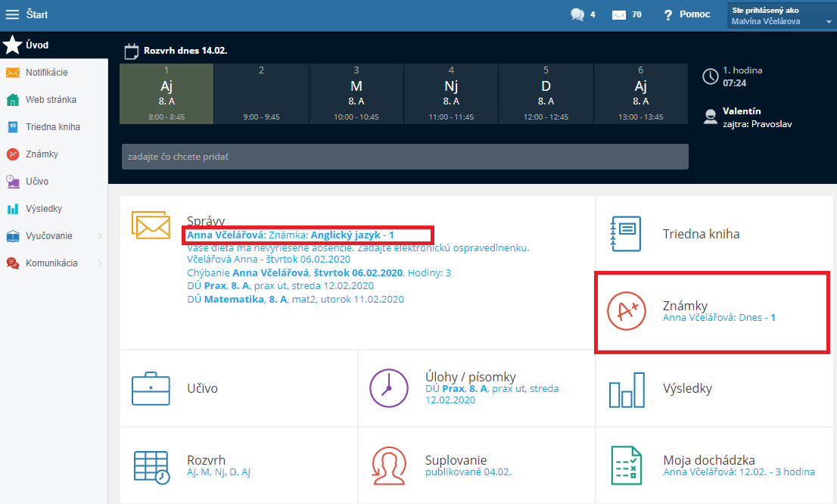Expand Vyučovanie submenu in sidebar
This screenshot has width=837, height=504.
tap(99, 236)
